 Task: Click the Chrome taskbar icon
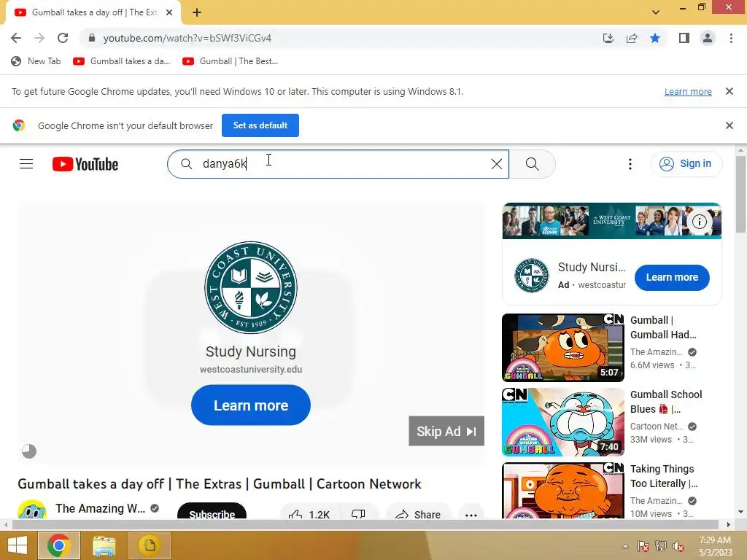tap(58, 545)
